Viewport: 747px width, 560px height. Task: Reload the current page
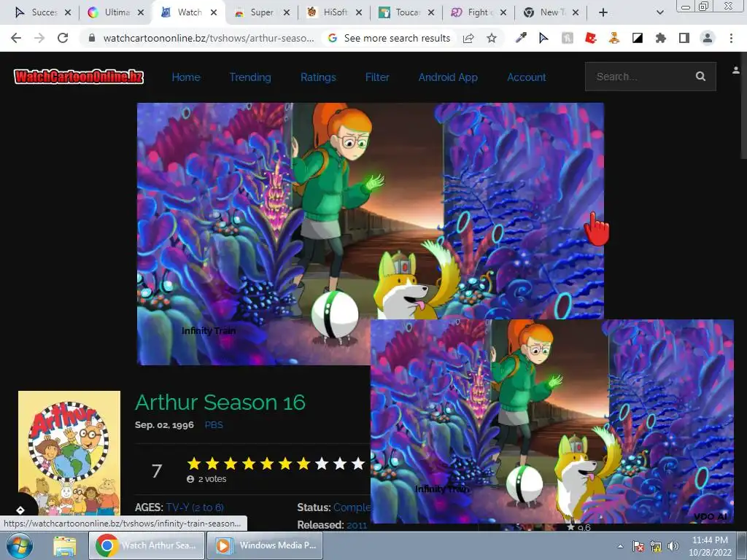click(63, 38)
